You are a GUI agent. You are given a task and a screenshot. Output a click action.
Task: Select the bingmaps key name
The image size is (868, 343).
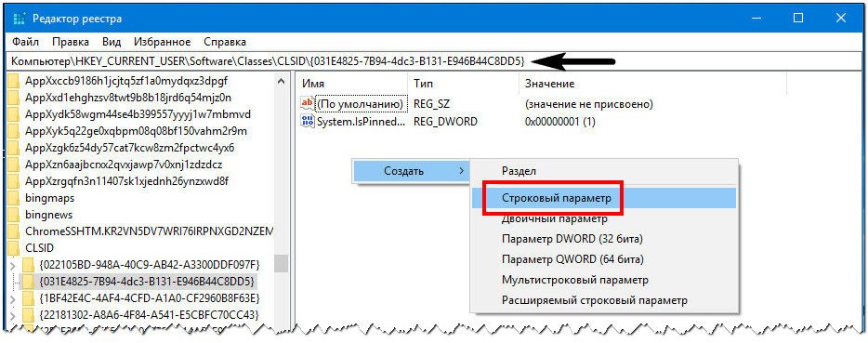[x=50, y=198]
